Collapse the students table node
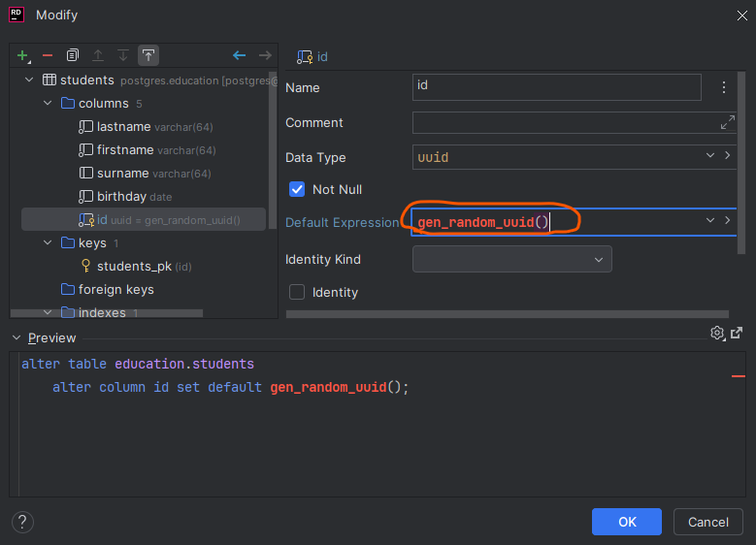756x545 pixels. pyautogui.click(x=29, y=80)
